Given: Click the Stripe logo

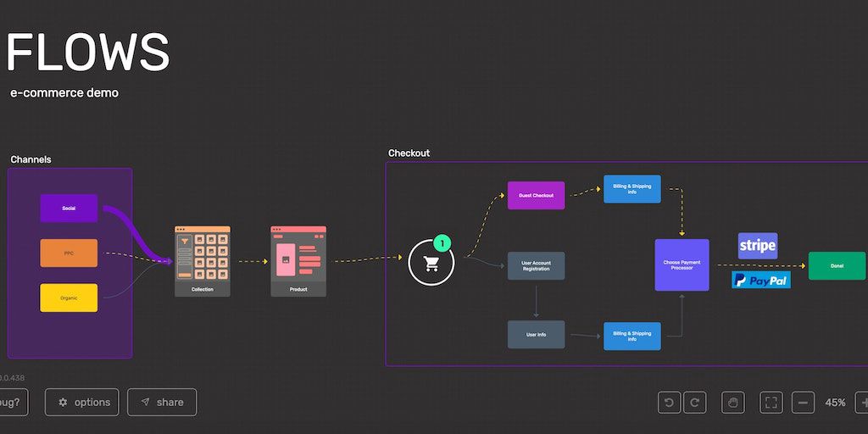Looking at the screenshot, I should (758, 246).
